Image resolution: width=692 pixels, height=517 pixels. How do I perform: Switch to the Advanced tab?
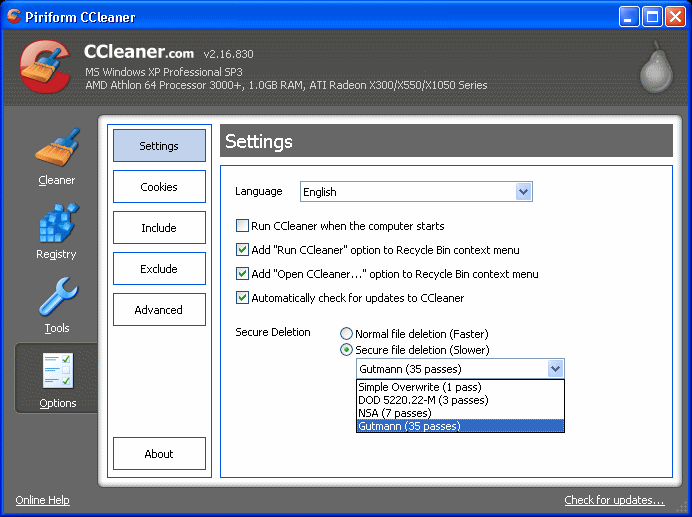pos(159,310)
